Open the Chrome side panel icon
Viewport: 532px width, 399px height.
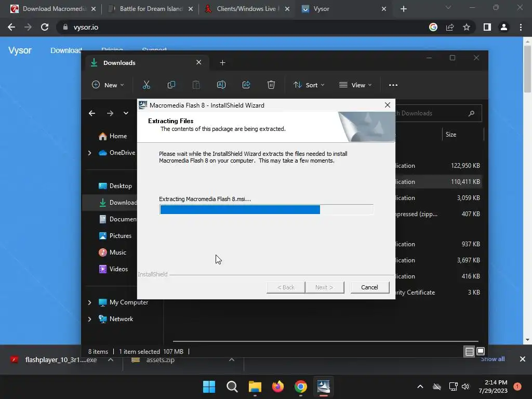click(x=487, y=27)
